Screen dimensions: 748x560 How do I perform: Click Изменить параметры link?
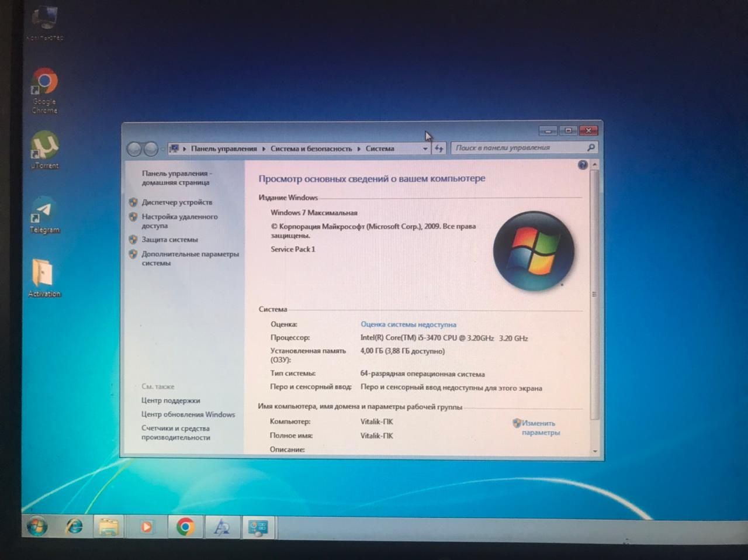point(541,428)
